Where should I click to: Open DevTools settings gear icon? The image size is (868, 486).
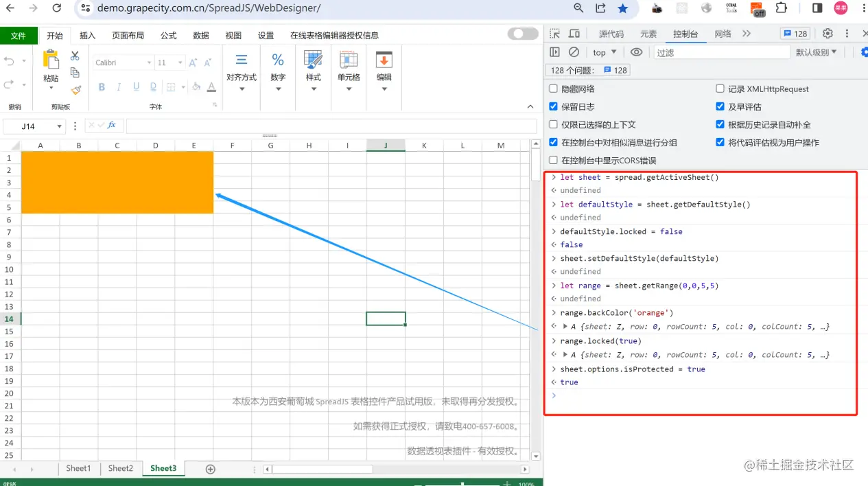coord(828,34)
